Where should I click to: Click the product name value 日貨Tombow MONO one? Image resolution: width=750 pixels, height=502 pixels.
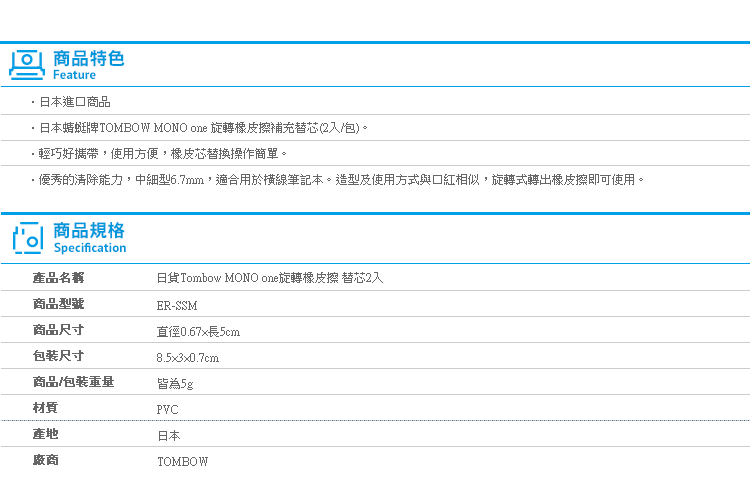pyautogui.click(x=270, y=278)
